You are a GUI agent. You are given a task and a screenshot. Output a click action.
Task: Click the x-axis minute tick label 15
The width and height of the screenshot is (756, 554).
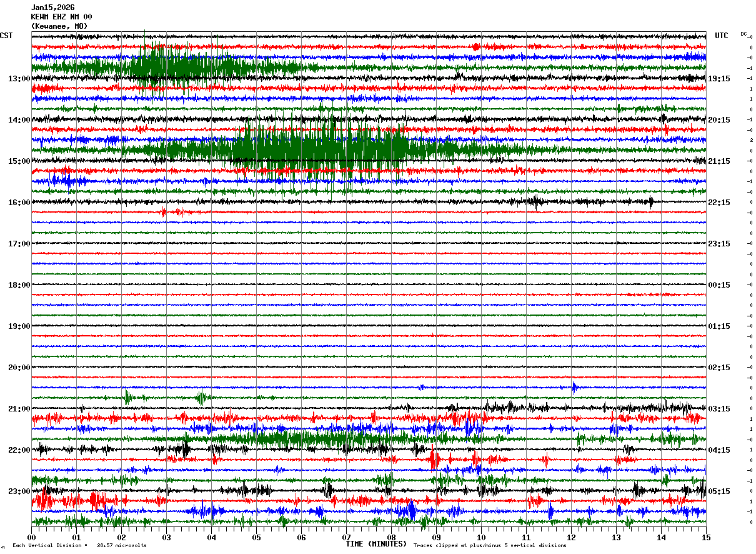point(706,537)
